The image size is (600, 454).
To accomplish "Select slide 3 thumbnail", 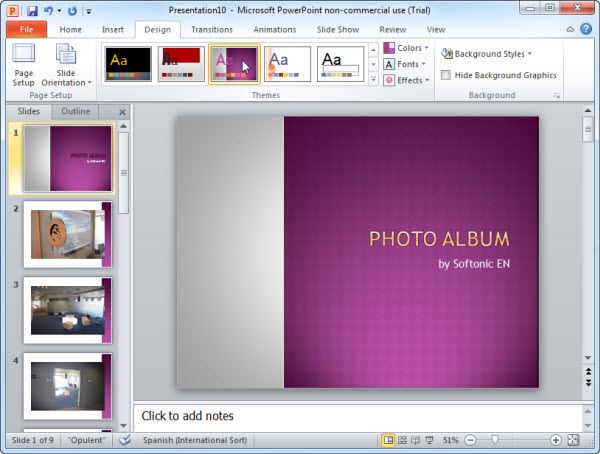I will 67,310.
